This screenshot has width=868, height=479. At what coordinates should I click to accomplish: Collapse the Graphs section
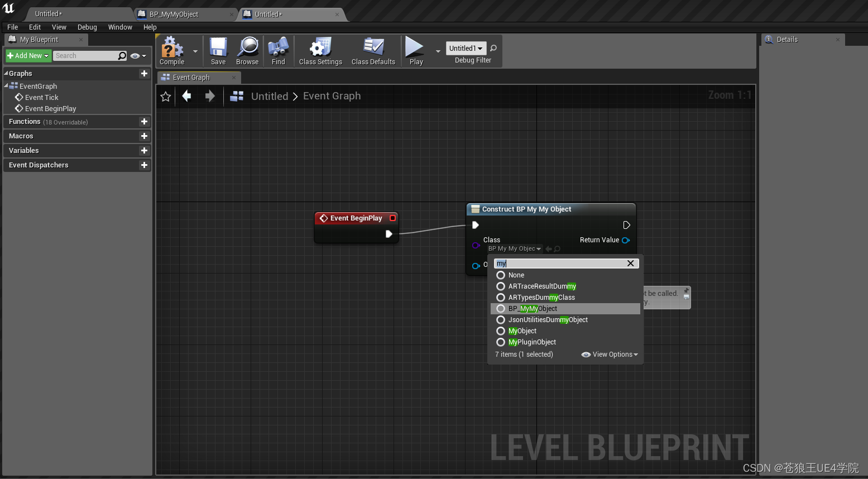(x=6, y=73)
